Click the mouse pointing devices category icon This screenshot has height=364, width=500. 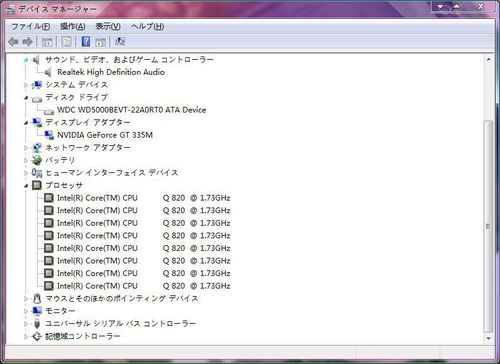point(37,298)
